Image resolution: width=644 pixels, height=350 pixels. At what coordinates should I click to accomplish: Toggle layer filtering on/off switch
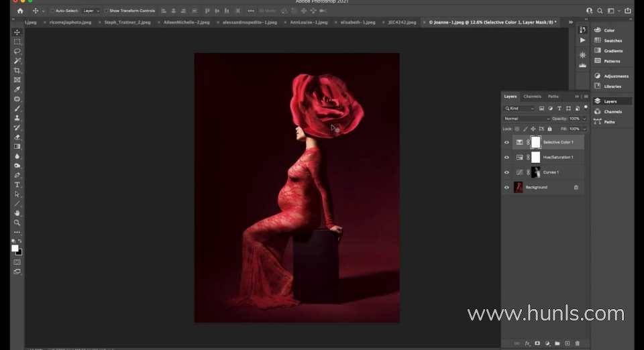(586, 107)
